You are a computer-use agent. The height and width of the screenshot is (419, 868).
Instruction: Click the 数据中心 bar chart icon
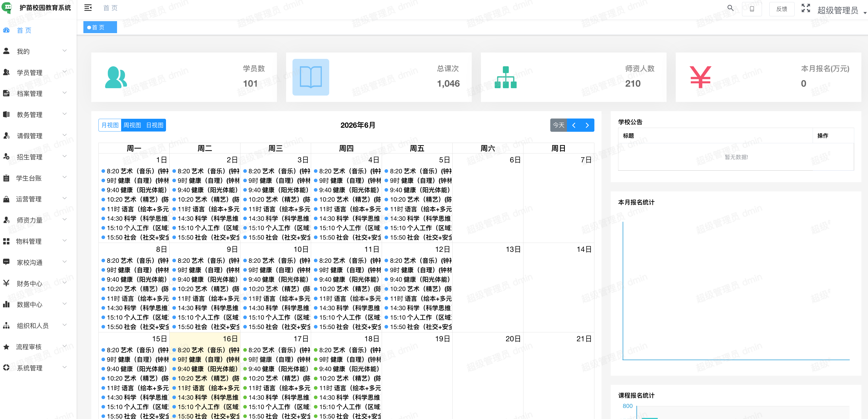point(6,304)
